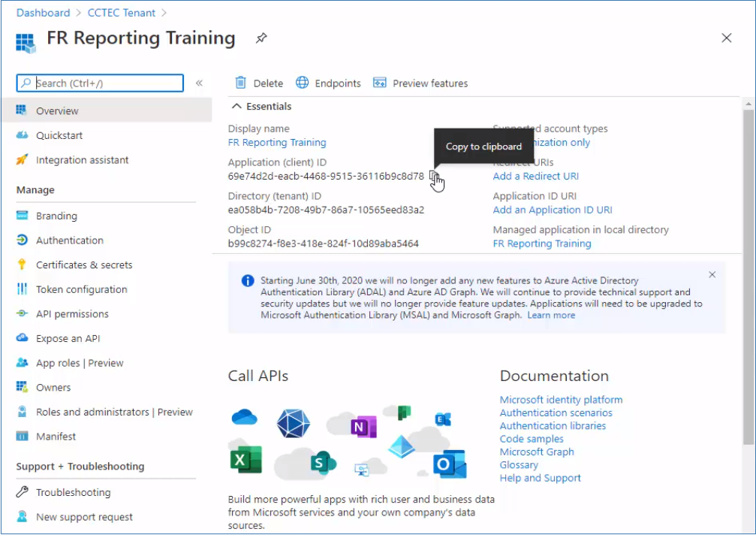This screenshot has width=756, height=535.
Task: Copy the Application (client) ID to clipboard
Action: [x=434, y=176]
